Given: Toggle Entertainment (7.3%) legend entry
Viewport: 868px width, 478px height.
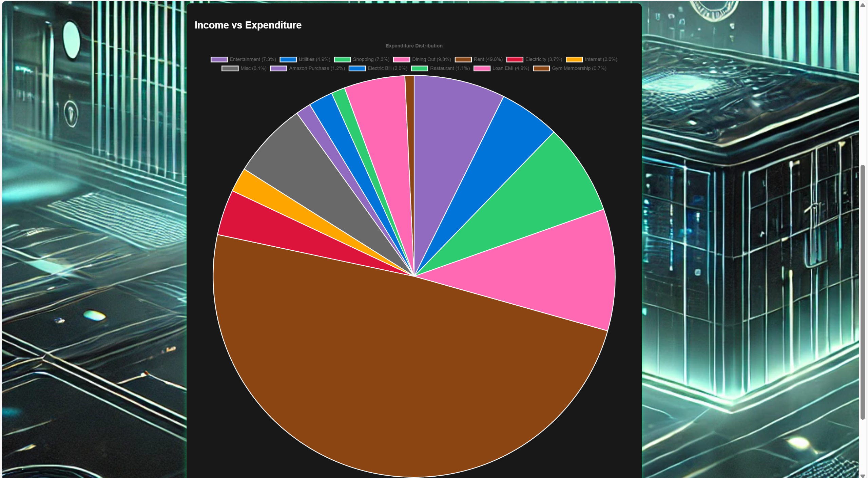Looking at the screenshot, I should click(x=252, y=59).
